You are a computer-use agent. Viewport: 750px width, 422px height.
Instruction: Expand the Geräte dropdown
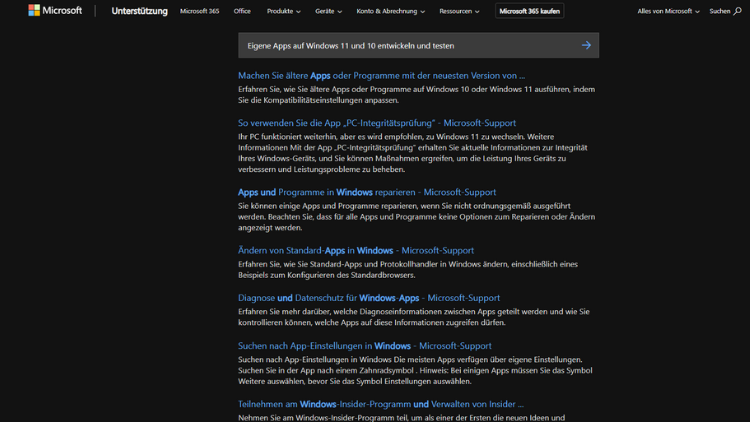tap(329, 11)
